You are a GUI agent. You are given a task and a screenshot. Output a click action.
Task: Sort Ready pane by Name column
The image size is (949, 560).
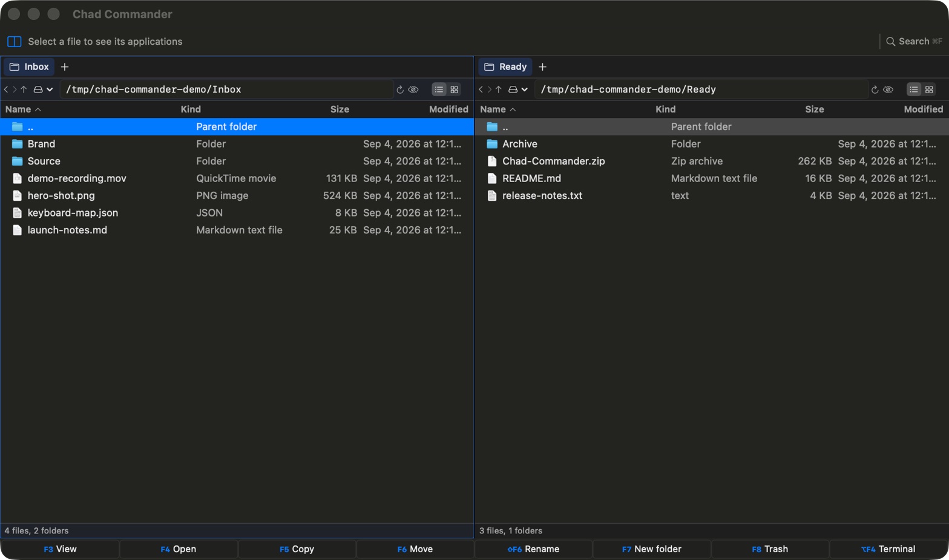tap(498, 109)
